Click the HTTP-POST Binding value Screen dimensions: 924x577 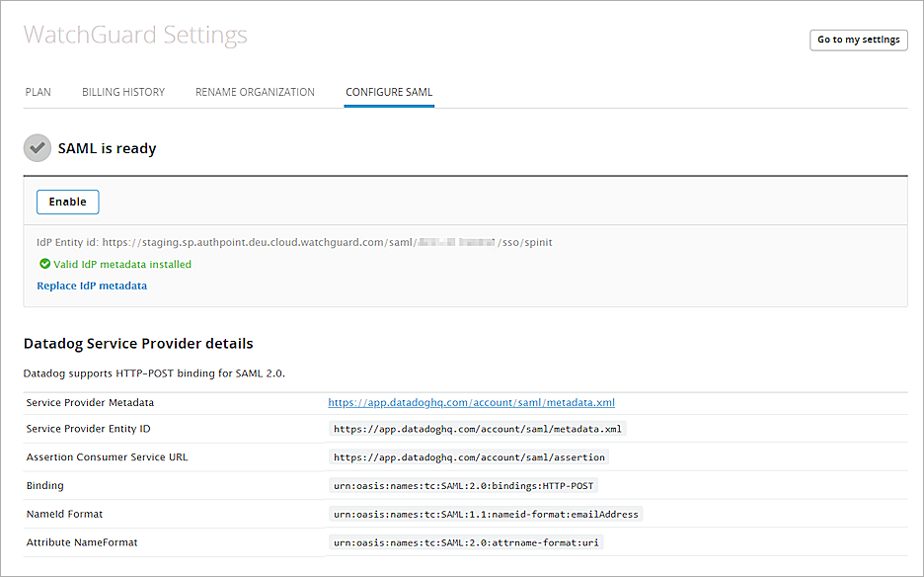(464, 485)
